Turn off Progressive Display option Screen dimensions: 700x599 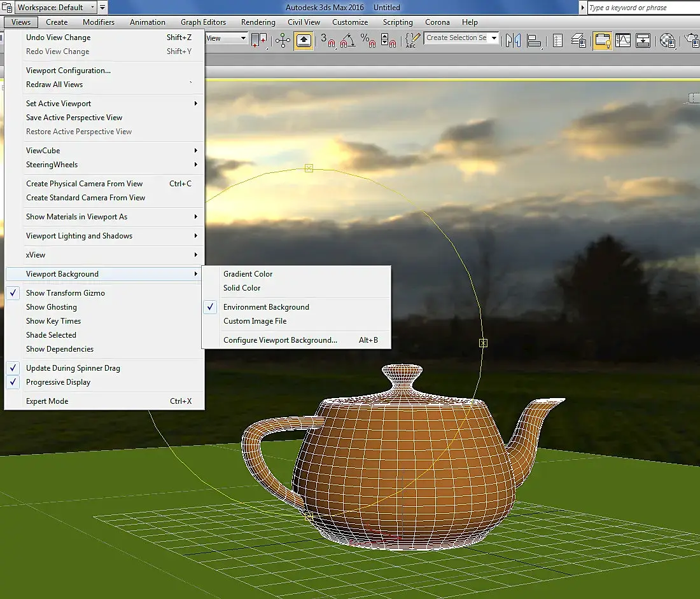(x=58, y=382)
